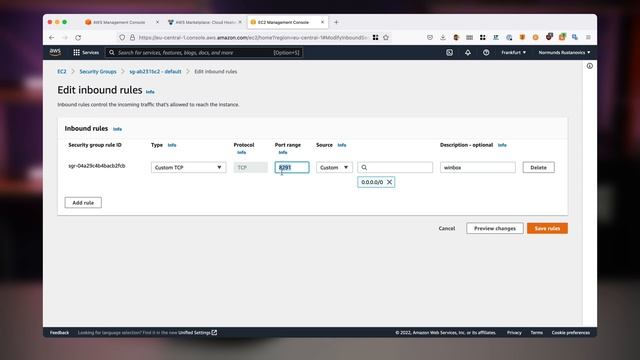
Task: Open a new browser tab with plus
Action: click(x=336, y=22)
